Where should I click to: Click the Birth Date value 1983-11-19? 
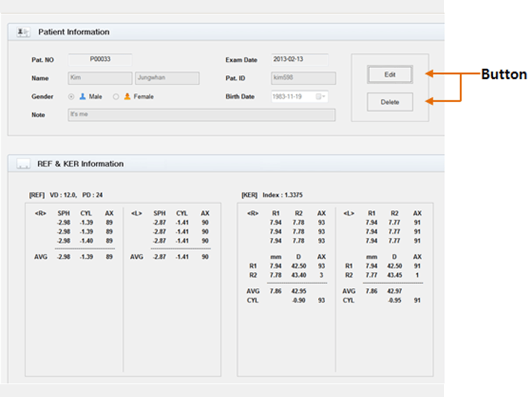(x=287, y=97)
